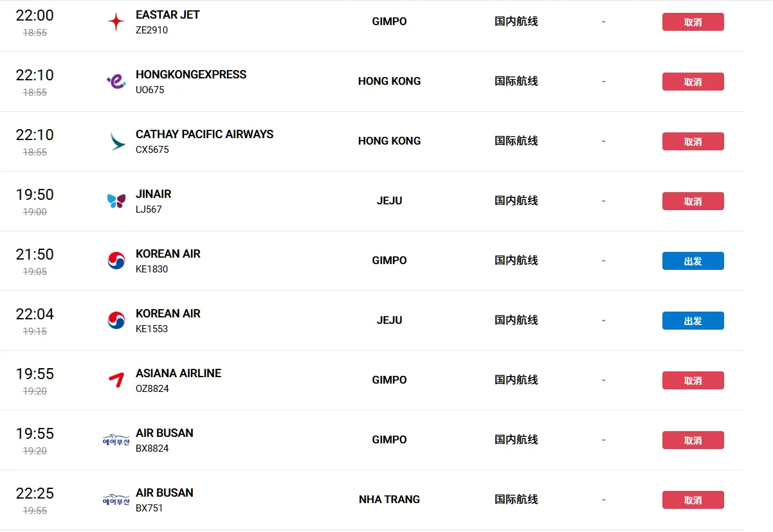Viewport: 773px width, 532px height.
Task: Click the Korean Air logo for KE1830
Action: click(x=116, y=261)
